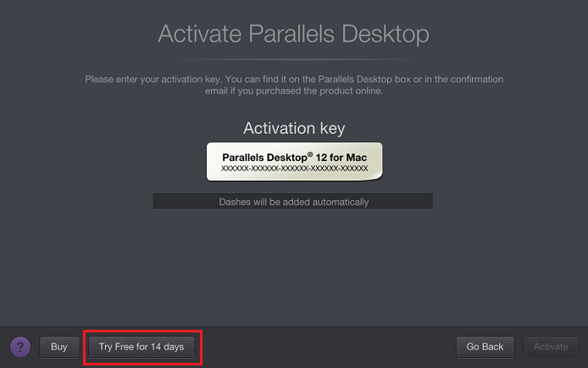Click the greyed-out Activate button
Viewport: 588px width, 368px height.
coord(551,347)
